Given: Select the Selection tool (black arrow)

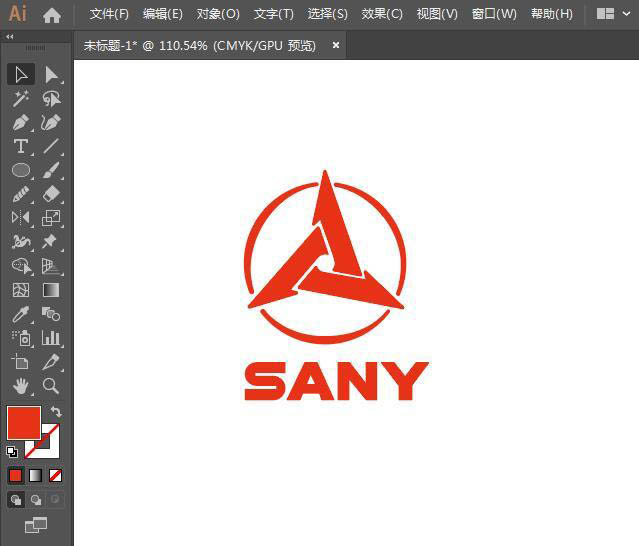Looking at the screenshot, I should point(21,75).
